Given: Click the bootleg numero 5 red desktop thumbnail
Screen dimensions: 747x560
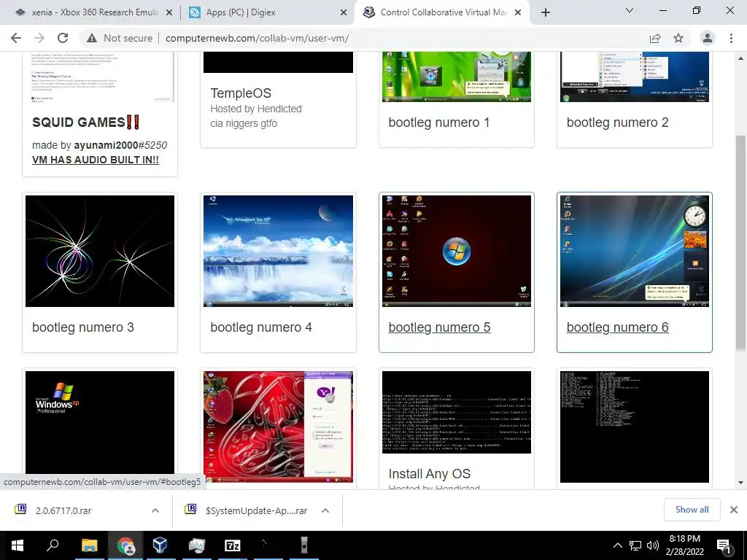Looking at the screenshot, I should pos(457,251).
